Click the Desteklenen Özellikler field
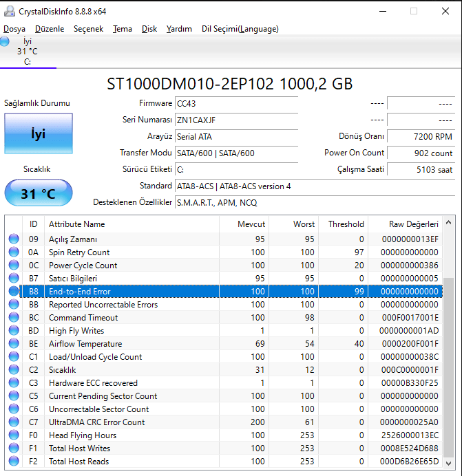 pos(315,202)
